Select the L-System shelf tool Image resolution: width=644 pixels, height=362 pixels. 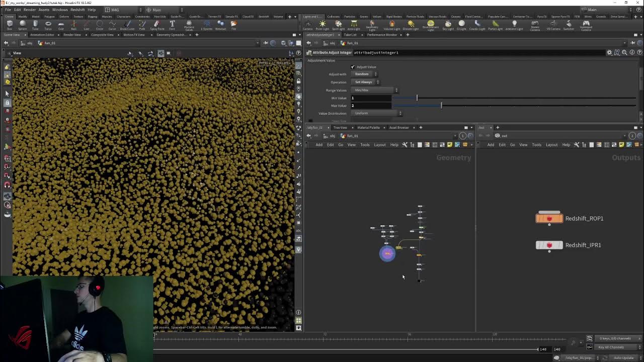pos(207,25)
